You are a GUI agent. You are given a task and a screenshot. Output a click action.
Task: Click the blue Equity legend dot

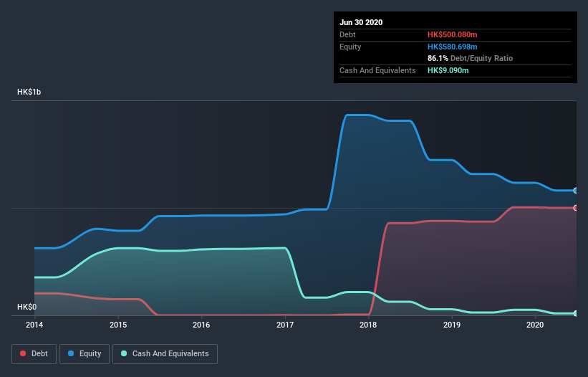71,353
